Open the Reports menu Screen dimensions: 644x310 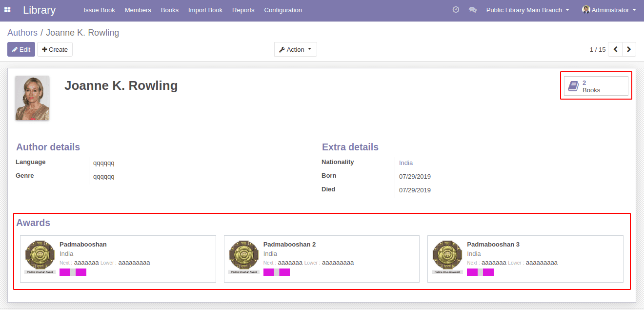243,10
